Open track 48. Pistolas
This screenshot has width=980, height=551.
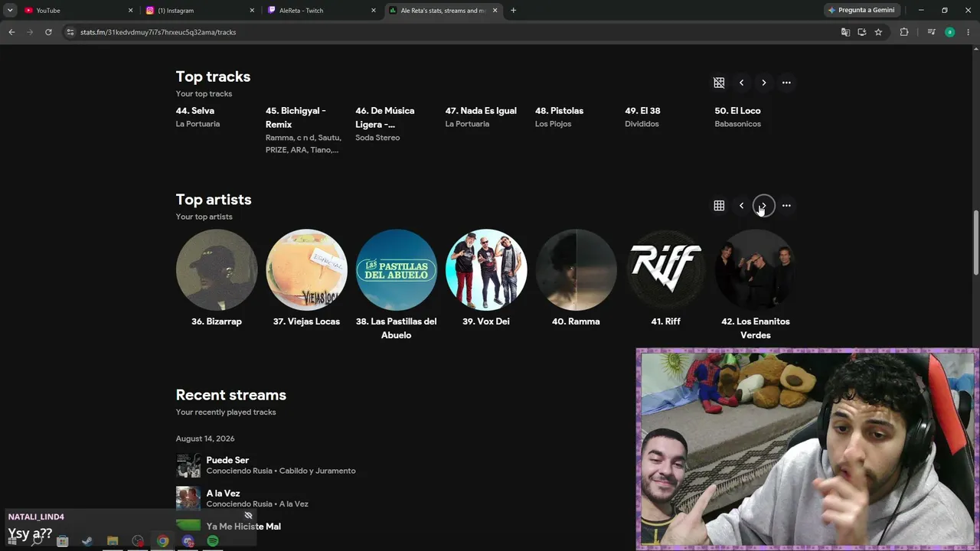pyautogui.click(x=559, y=111)
